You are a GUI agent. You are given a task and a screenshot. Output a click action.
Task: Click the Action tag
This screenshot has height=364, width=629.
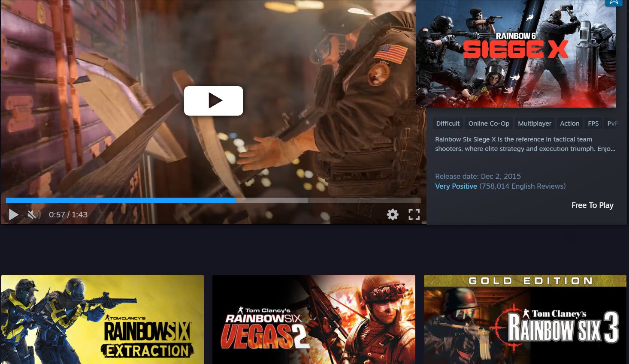(x=569, y=123)
